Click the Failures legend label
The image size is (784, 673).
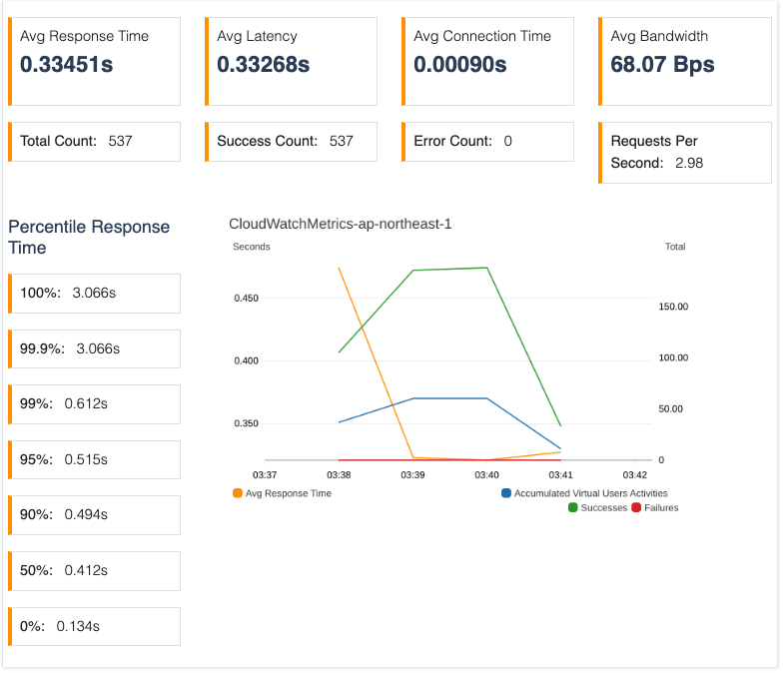[x=661, y=508]
